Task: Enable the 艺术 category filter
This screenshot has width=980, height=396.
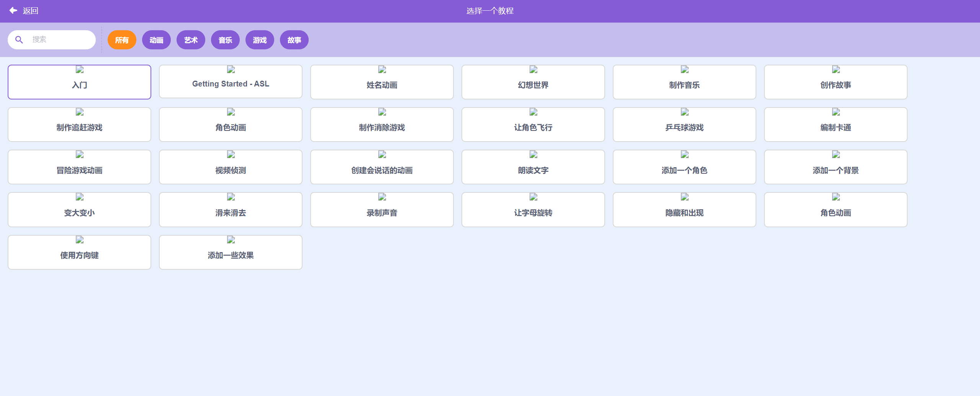Action: point(191,39)
